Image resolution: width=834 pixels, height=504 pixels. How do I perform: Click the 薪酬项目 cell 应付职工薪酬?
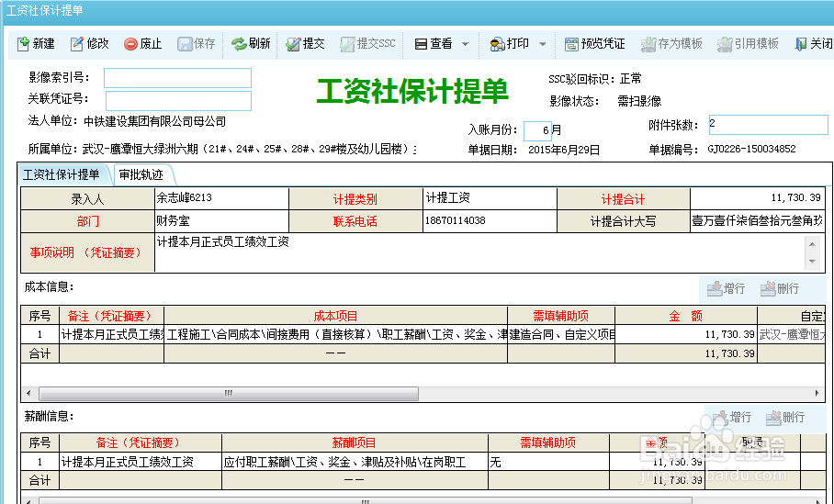click(x=355, y=462)
